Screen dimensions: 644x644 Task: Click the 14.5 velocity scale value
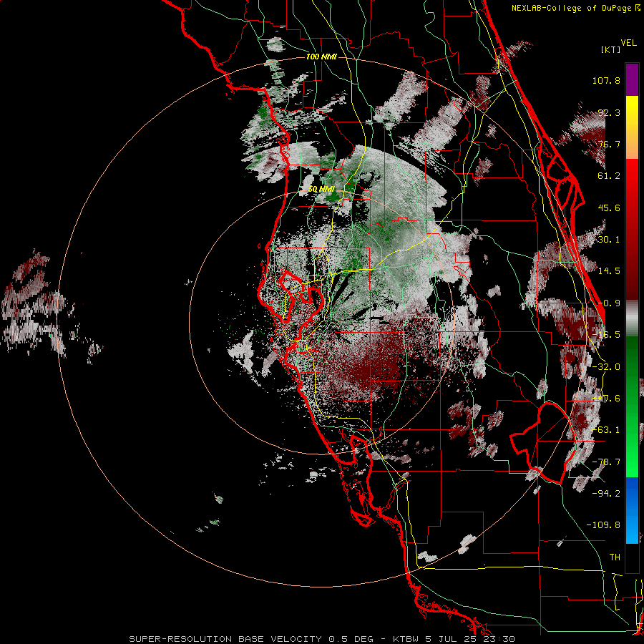pos(609,271)
